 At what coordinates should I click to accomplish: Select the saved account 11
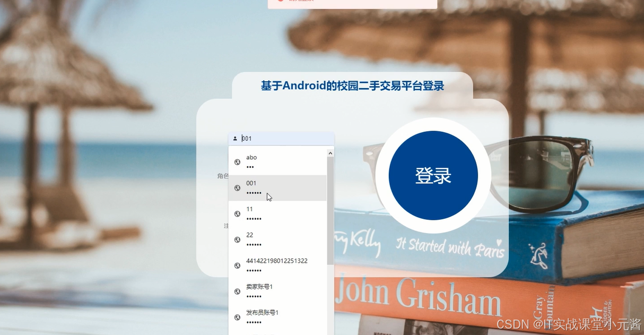pyautogui.click(x=277, y=213)
